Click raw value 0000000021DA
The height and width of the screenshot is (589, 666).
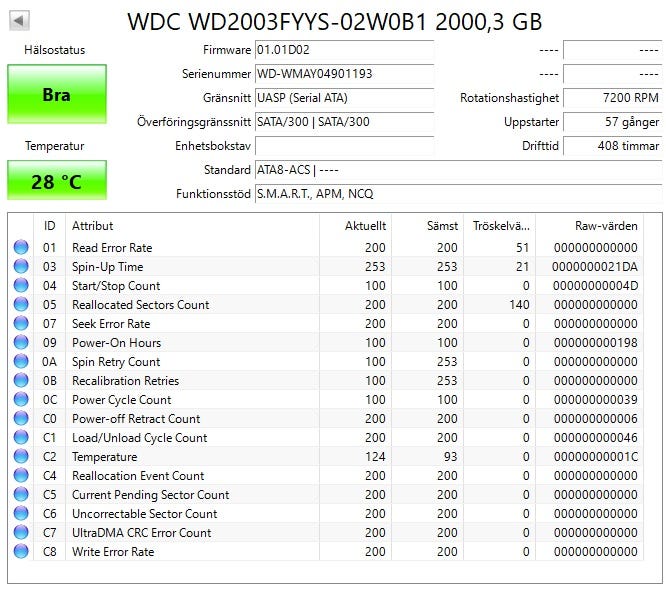coord(595,267)
